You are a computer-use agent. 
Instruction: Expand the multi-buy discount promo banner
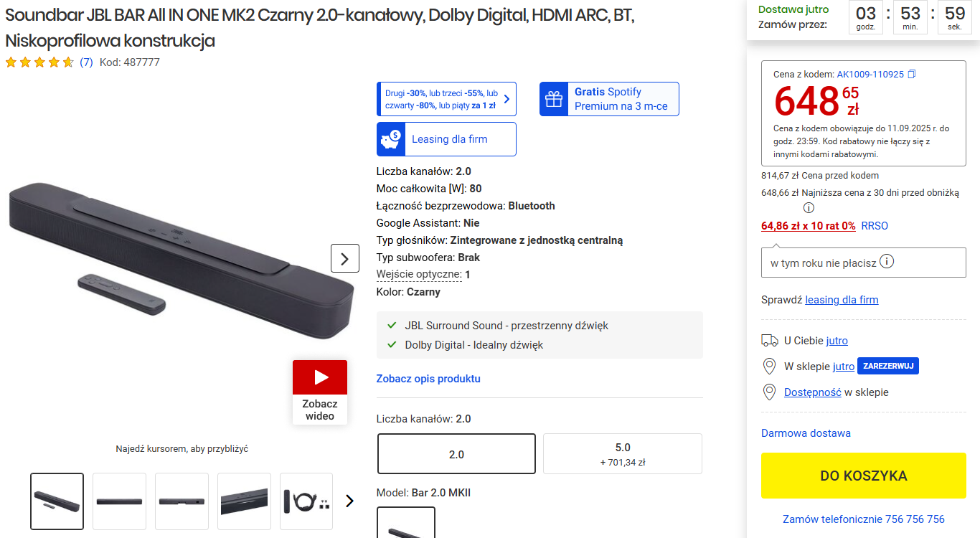[446, 99]
